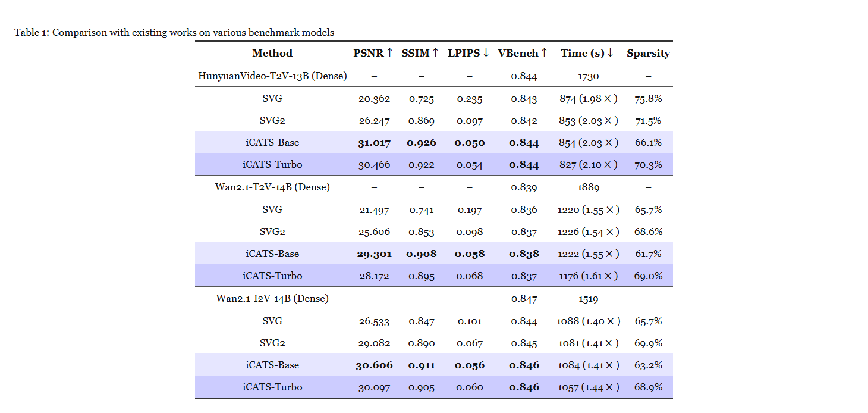Click the bold SSIM value 0.926
Viewport: 868px width, 413px height.
pos(422,143)
